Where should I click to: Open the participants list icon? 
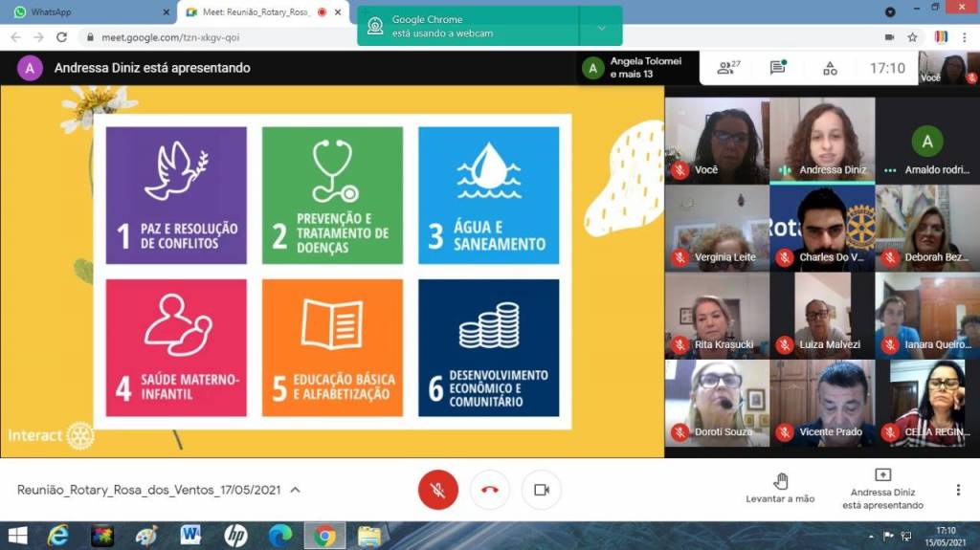tap(728, 68)
